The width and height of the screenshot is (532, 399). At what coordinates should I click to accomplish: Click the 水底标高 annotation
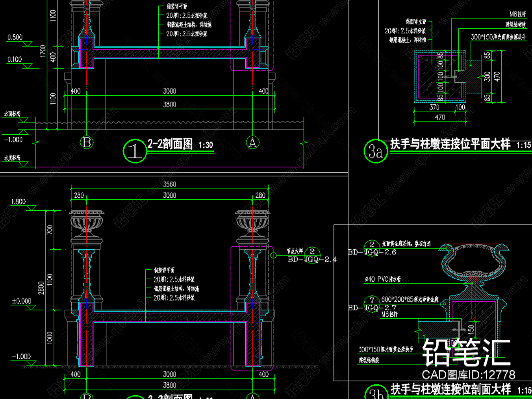[x=12, y=158]
